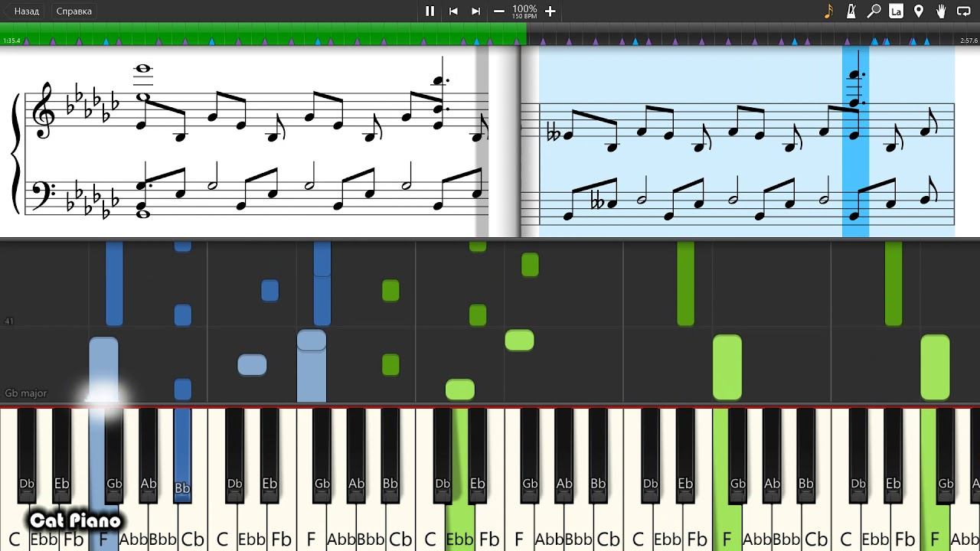Screen dimensions: 980x551
Task: Increase playback speed with the plus button
Action: [550, 11]
